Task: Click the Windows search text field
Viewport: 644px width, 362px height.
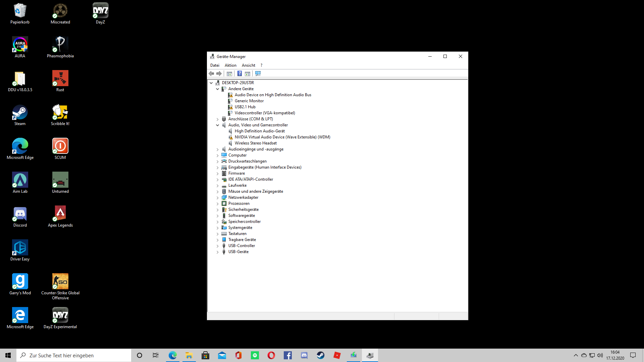Action: (74, 355)
